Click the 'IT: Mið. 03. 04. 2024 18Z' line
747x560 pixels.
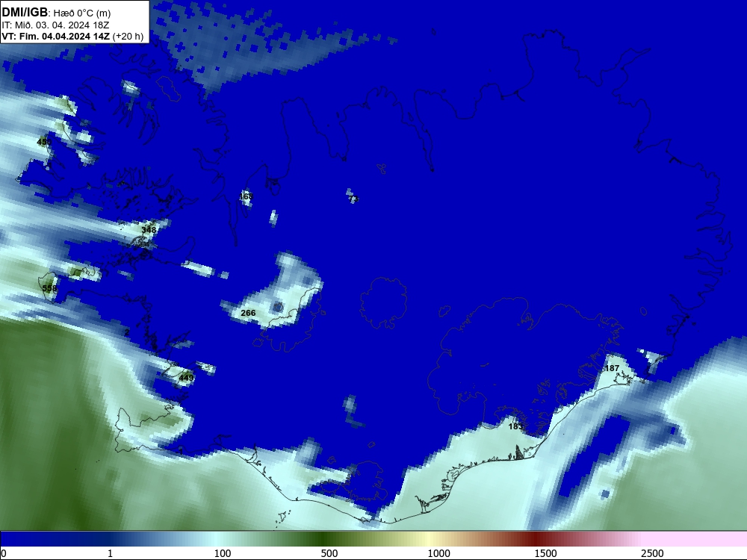pos(56,25)
